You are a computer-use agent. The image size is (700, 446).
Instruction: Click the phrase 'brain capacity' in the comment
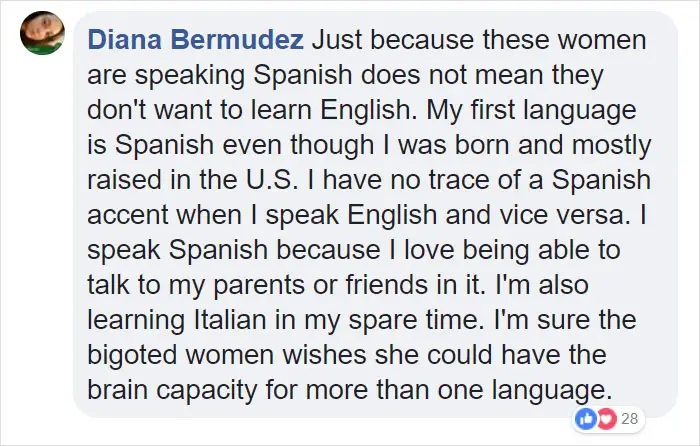(172, 390)
